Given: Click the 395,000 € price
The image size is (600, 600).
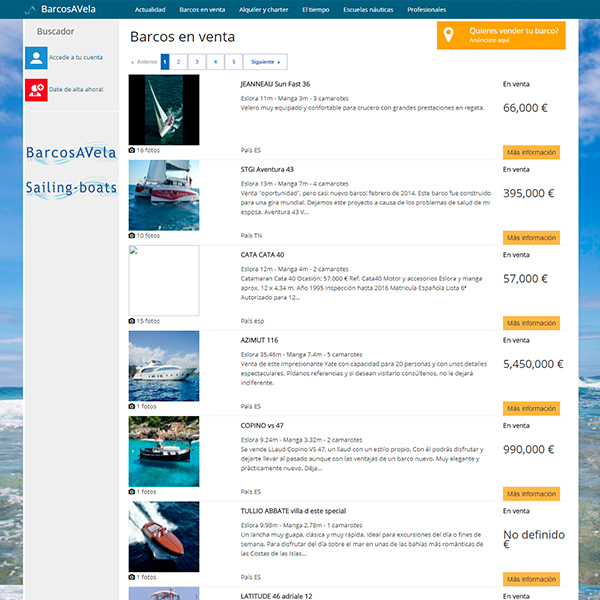Looking at the screenshot, I should (528, 193).
